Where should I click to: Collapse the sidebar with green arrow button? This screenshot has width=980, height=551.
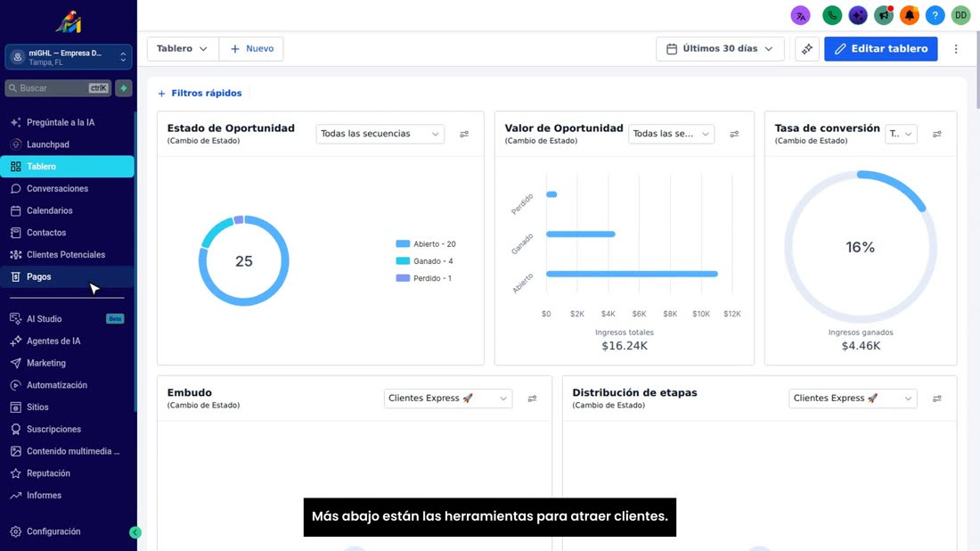(x=135, y=532)
